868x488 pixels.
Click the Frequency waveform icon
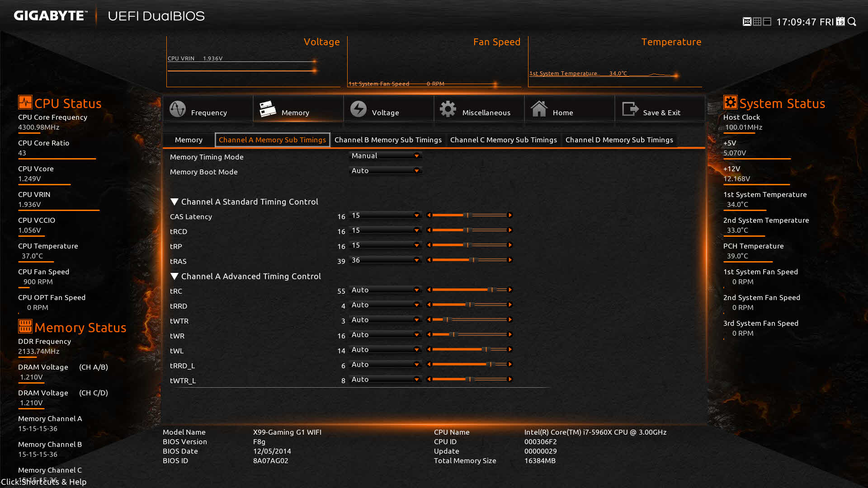[x=178, y=109]
